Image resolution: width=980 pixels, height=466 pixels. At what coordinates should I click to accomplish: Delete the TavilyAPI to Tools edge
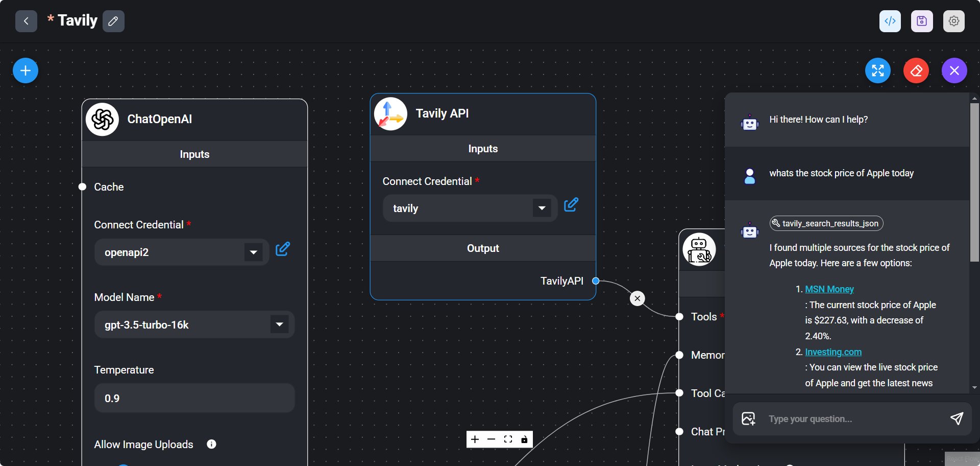637,298
